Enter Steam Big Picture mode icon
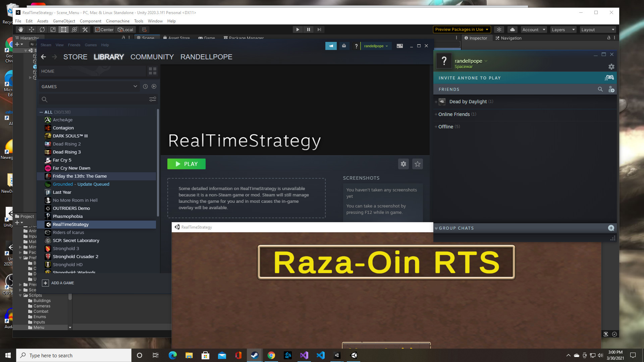 [x=400, y=46]
